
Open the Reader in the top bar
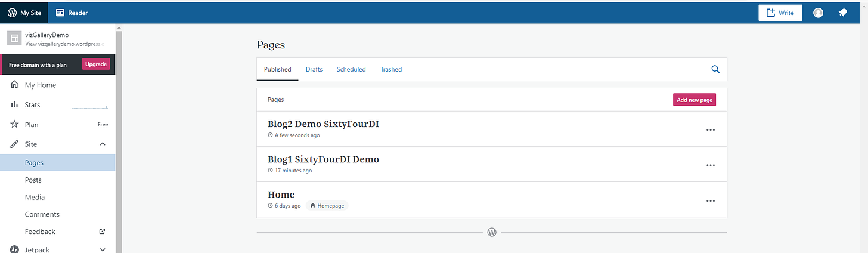(x=72, y=13)
